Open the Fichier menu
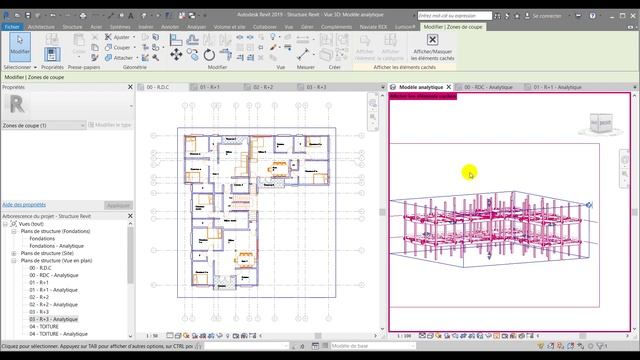Screen dimensions: 640x360 tap(12, 27)
